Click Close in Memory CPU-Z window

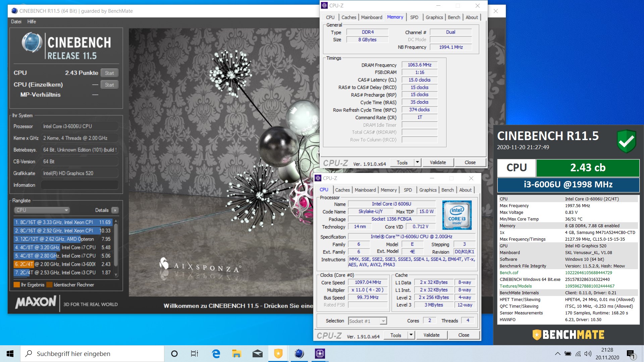[470, 163]
